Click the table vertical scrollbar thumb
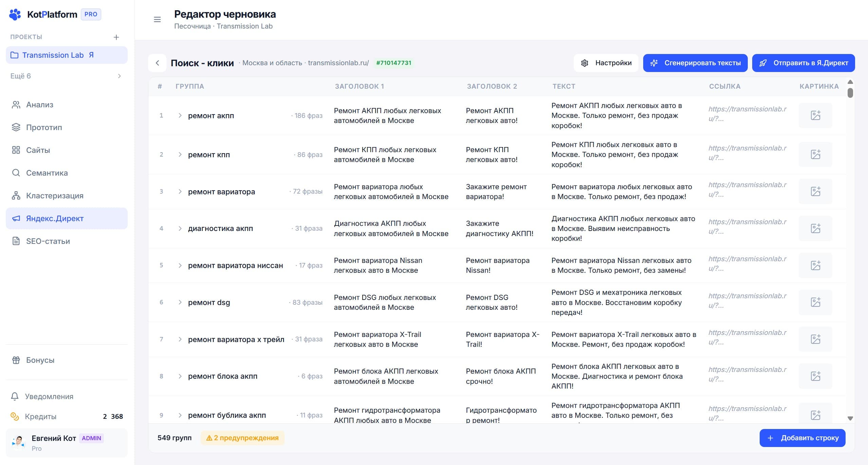The height and width of the screenshot is (465, 868). point(850,93)
